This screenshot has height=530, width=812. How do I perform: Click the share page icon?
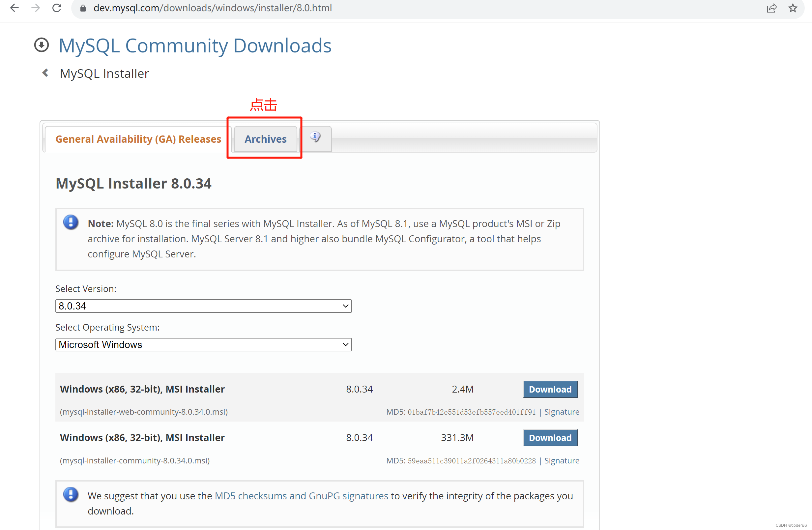[x=771, y=8]
